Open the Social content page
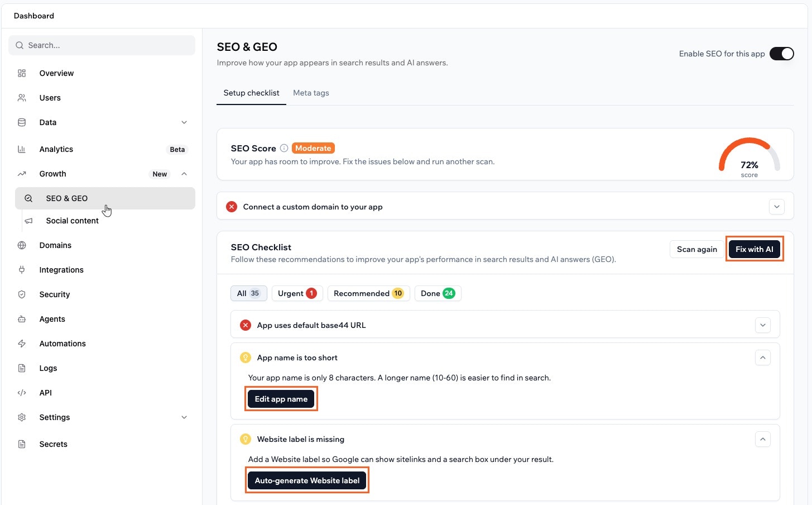The image size is (812, 505). tap(72, 221)
